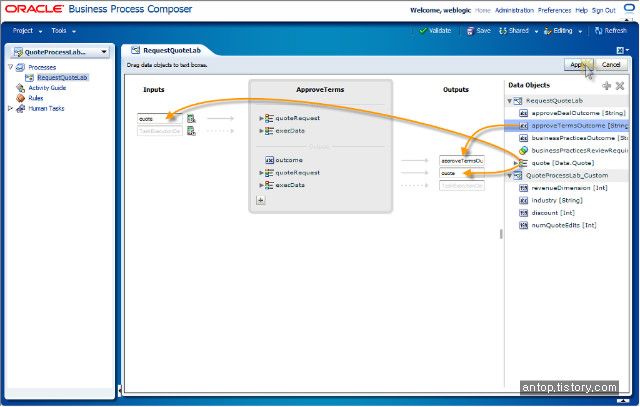640x407 pixels.
Task: Select RequestQuoteLab process in tree
Action: (62, 78)
